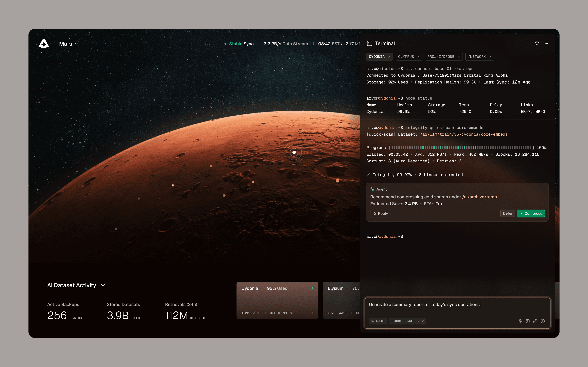
Task: Collapse the Terminal panel with minimize icon
Action: pyautogui.click(x=537, y=43)
